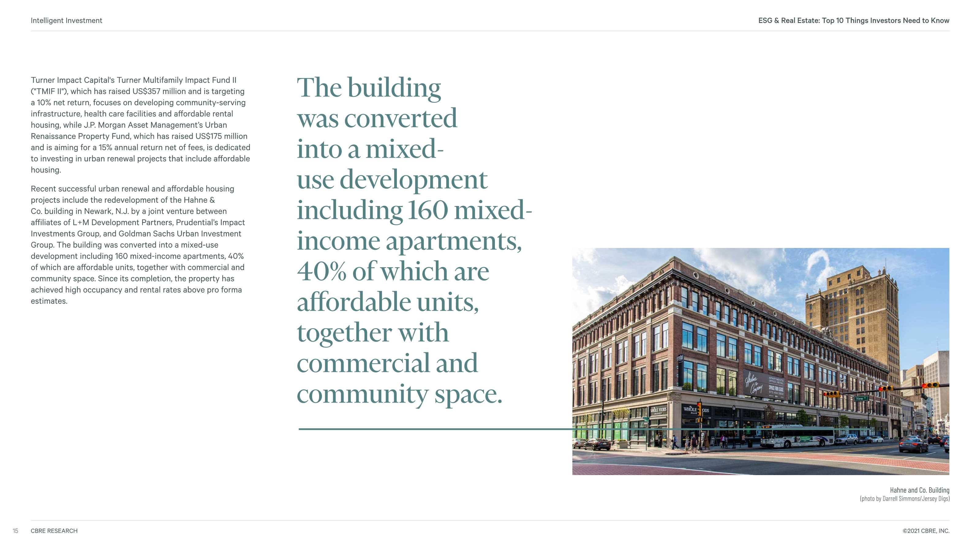Click the ESG & Real Estate report title
The width and height of the screenshot is (980, 551).
(x=853, y=21)
